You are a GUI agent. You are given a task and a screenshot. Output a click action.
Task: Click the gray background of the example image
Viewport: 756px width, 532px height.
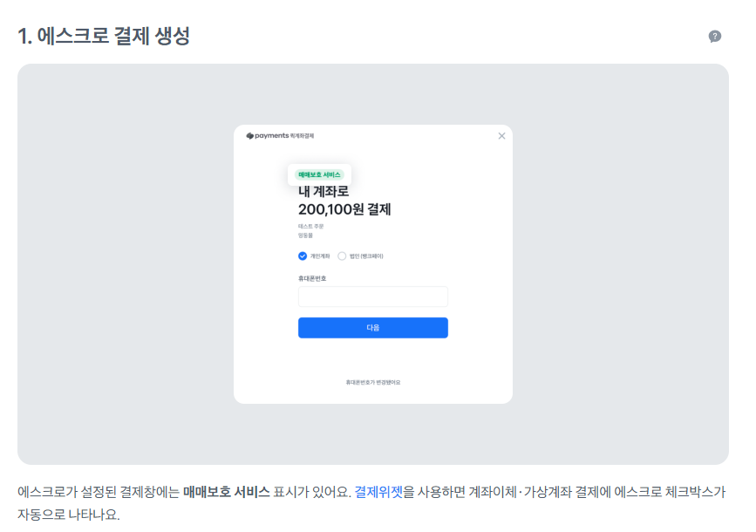122,262
